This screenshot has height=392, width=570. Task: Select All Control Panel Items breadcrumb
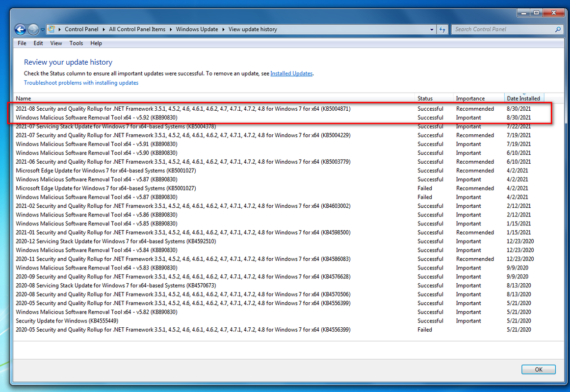pos(137,29)
